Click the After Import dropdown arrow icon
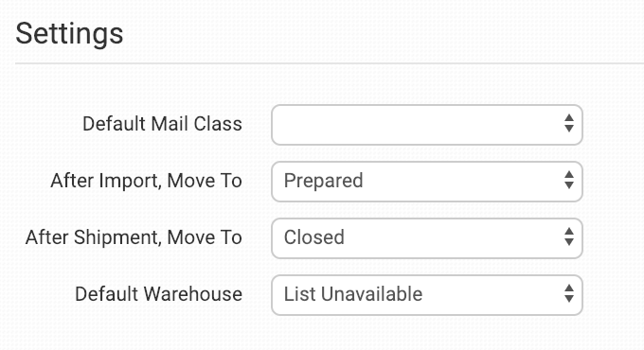Screen dimensions: 644x350 pyautogui.click(x=569, y=180)
